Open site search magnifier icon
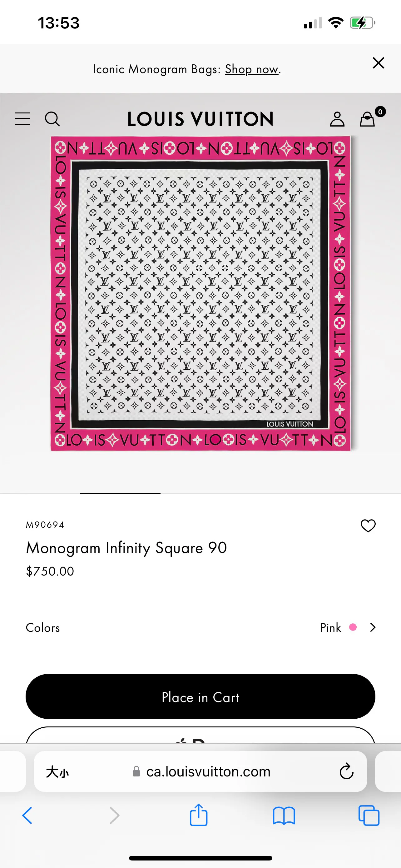This screenshot has height=868, width=401. (52, 119)
